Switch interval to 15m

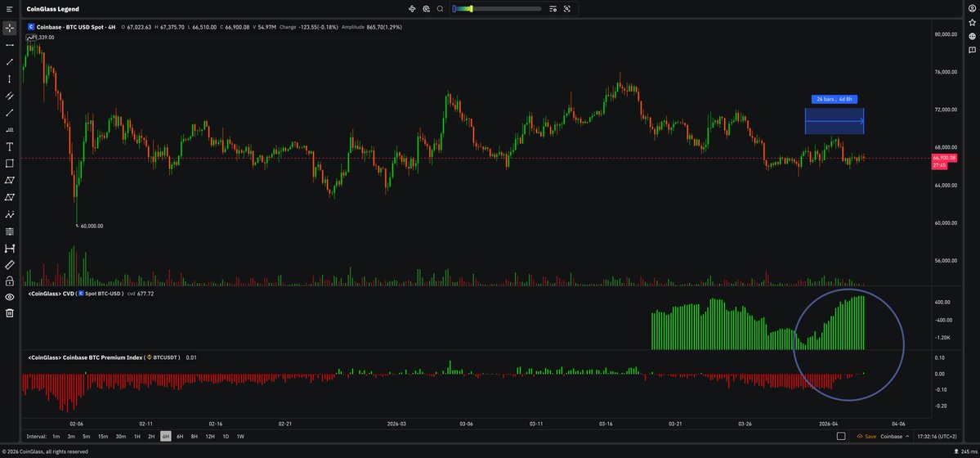[103, 436]
